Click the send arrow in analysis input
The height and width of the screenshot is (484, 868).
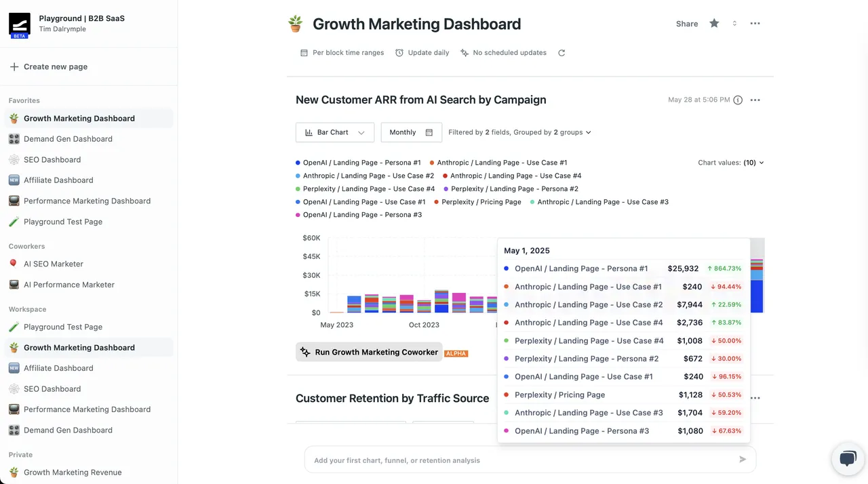[x=743, y=460]
